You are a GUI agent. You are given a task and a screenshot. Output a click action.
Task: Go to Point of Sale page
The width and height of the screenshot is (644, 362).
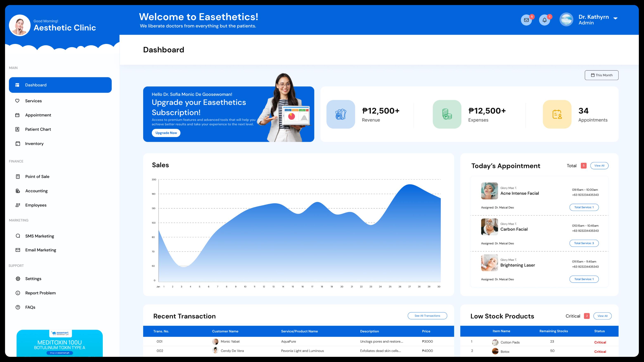tap(37, 177)
